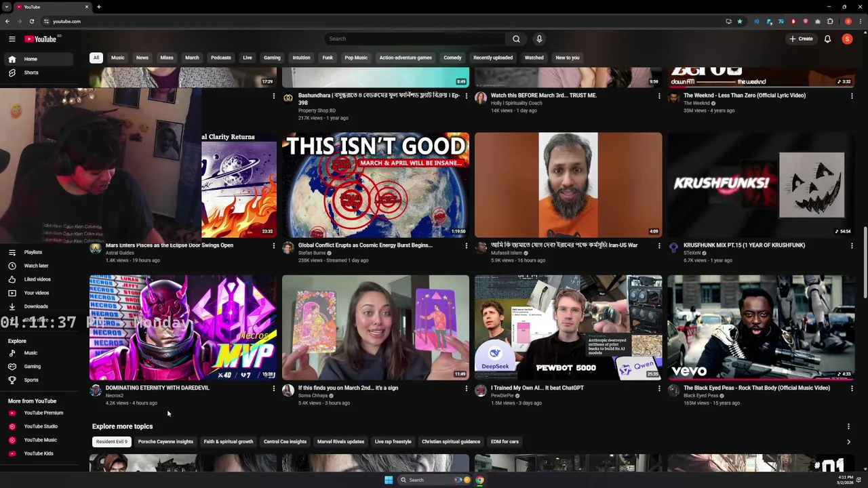Play the KRUSHFUNKS thumbnail
Screen dimensions: 868x488
(x=761, y=184)
